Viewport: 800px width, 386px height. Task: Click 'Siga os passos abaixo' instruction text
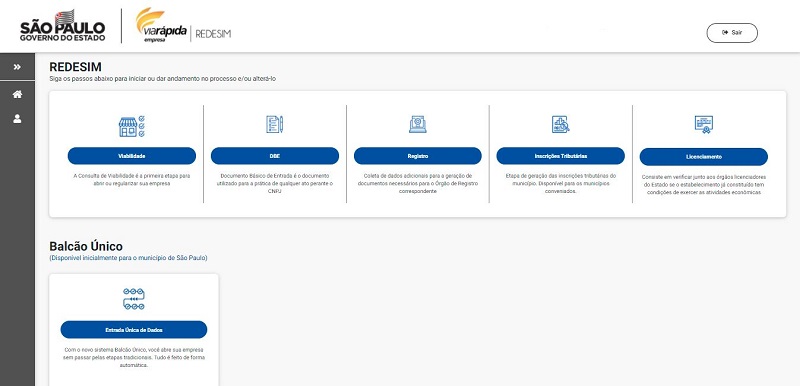(x=162, y=79)
